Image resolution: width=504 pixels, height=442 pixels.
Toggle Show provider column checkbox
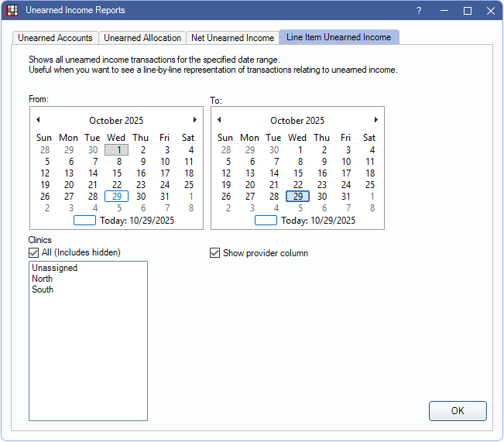(x=215, y=253)
